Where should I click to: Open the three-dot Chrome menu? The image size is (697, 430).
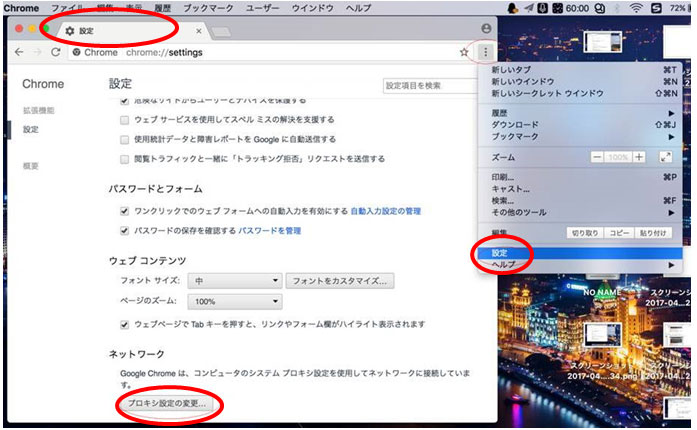(x=485, y=52)
